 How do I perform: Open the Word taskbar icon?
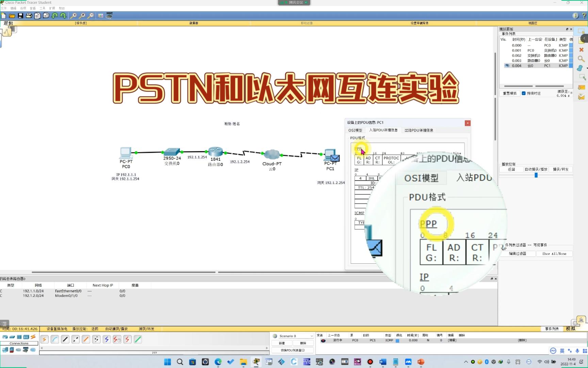383,362
